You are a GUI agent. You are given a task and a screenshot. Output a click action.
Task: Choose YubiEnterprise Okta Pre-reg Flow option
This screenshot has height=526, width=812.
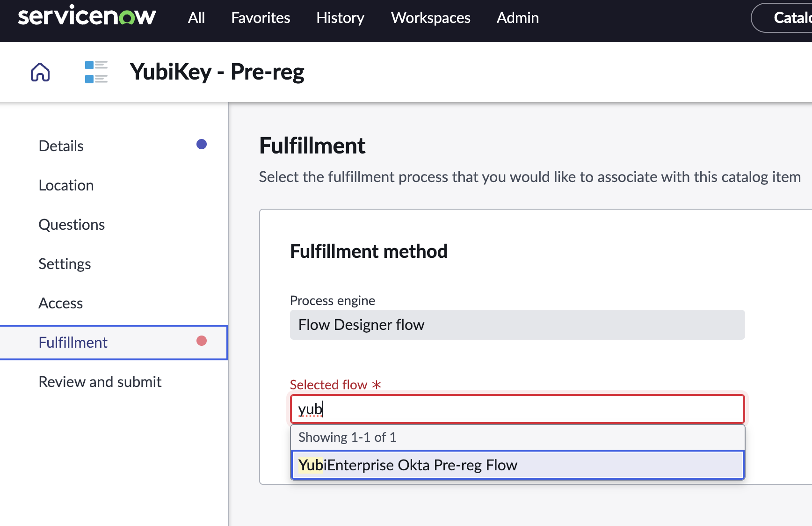coord(517,465)
